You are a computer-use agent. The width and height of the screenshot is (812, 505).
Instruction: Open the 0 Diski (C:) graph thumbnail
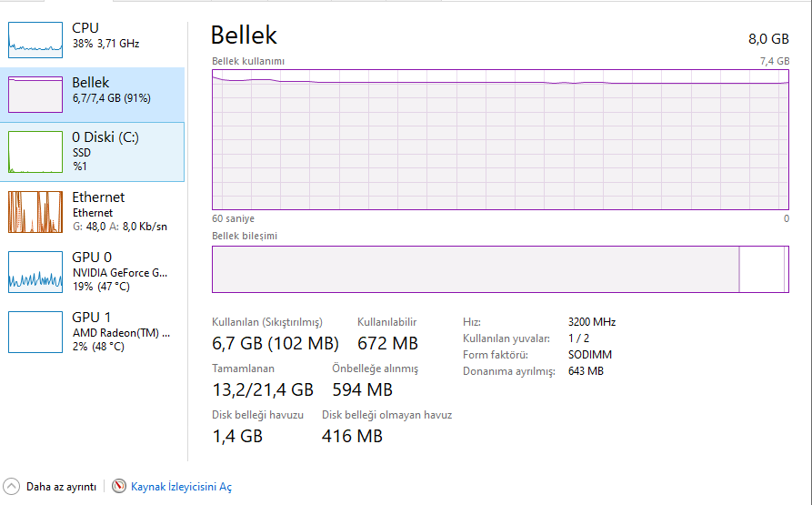(x=35, y=152)
